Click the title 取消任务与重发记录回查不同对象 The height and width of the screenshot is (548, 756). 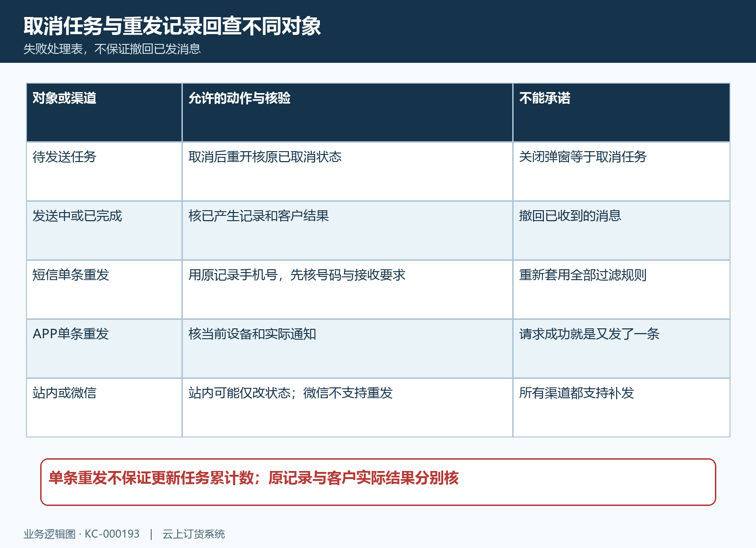(x=172, y=26)
